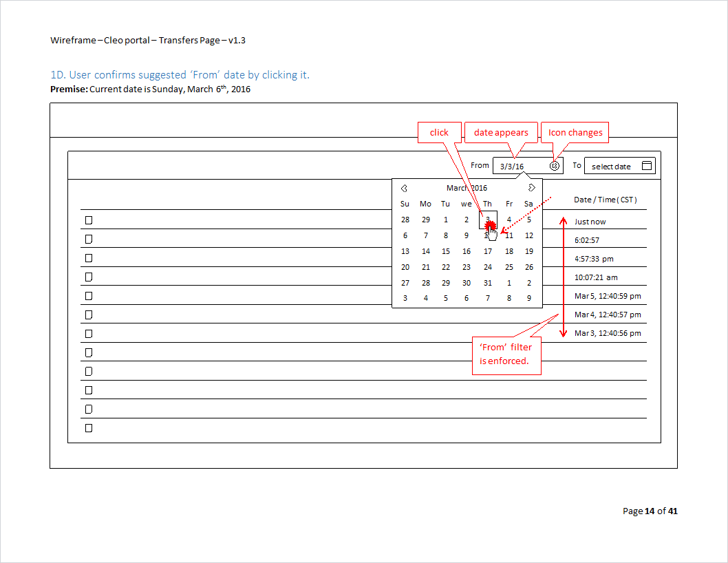Viewport: 728px width, 563px height.
Task: Choose day 31 in the calendar
Action: point(487,283)
